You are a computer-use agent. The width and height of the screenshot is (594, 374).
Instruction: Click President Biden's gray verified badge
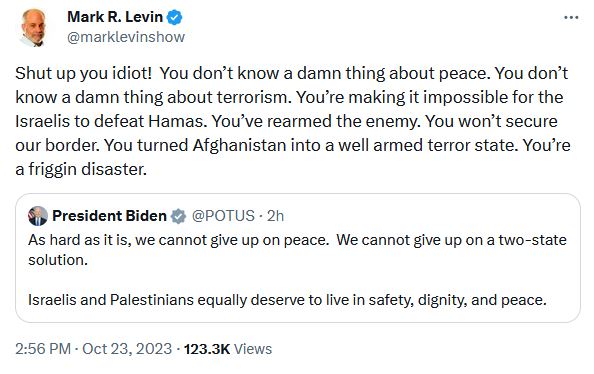(x=178, y=216)
